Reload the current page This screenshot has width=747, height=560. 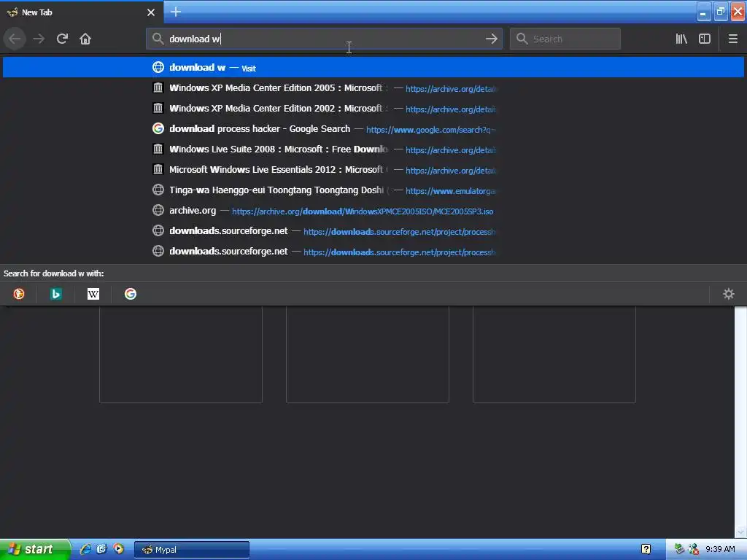[62, 39]
